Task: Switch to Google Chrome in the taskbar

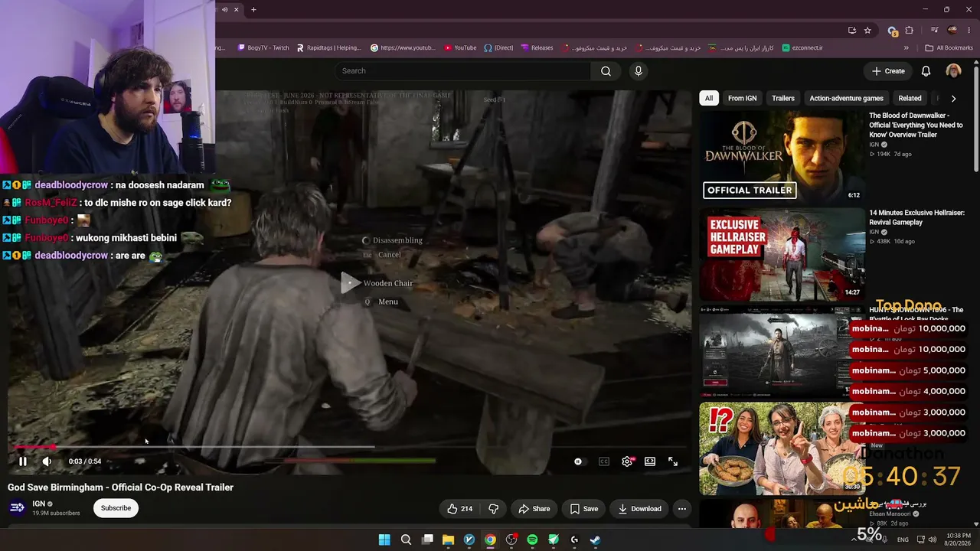Action: [490, 540]
